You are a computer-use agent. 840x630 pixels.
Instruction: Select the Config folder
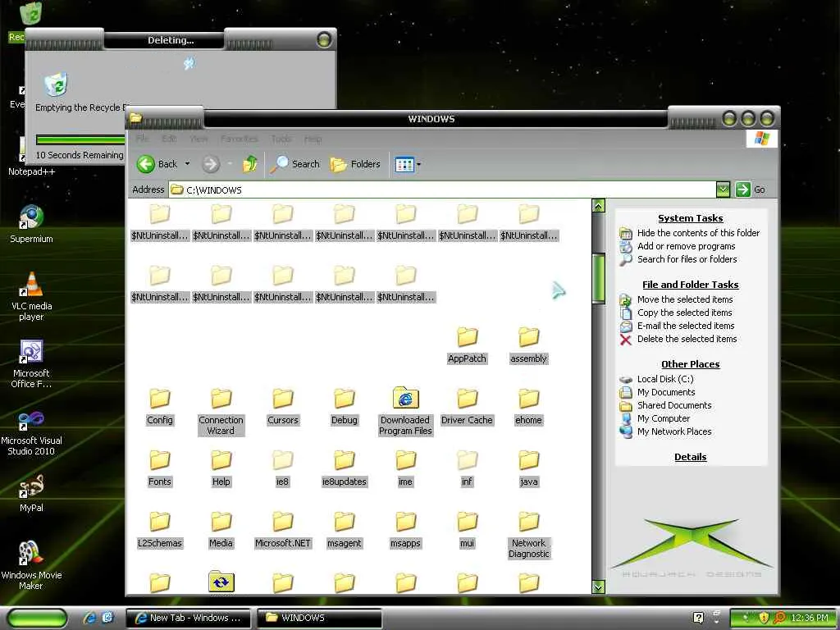[x=160, y=407]
